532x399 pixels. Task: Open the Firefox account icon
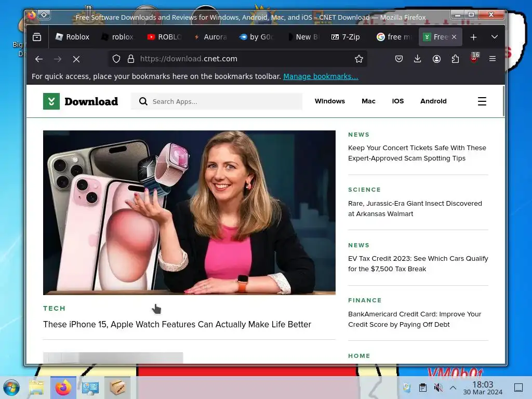(x=436, y=59)
